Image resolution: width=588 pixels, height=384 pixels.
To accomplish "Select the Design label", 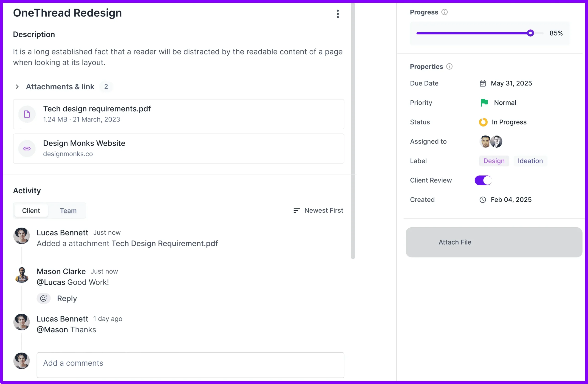I will 494,161.
